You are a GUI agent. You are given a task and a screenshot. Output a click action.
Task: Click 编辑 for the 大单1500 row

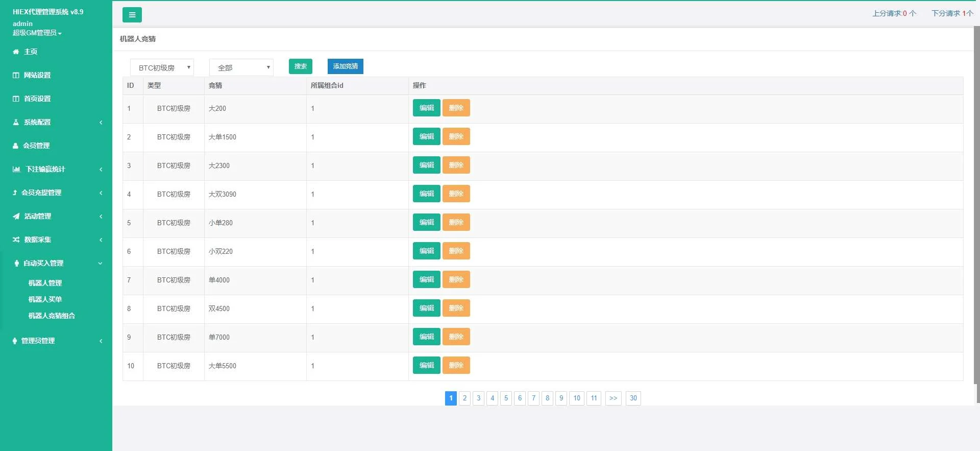pyautogui.click(x=426, y=136)
